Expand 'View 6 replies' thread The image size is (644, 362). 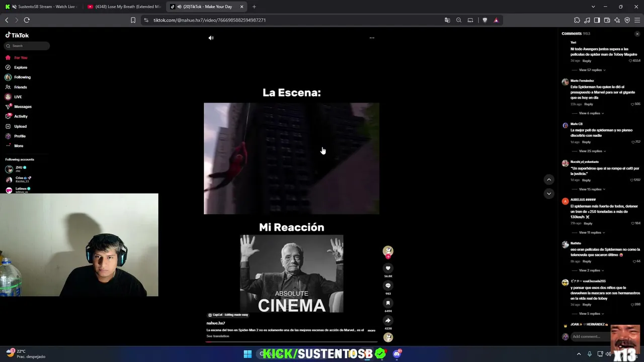click(x=591, y=113)
